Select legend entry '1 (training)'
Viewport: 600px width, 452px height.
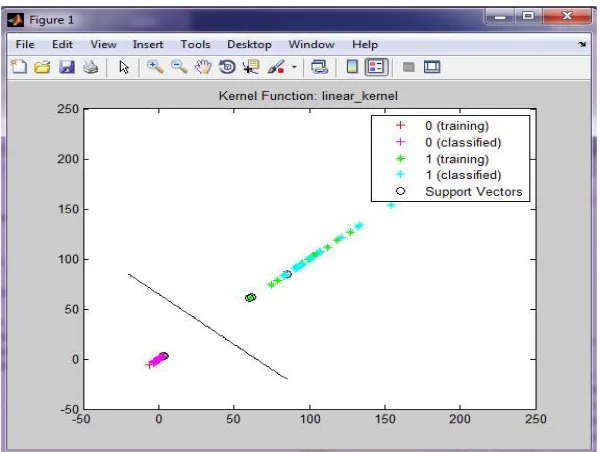[x=457, y=159]
